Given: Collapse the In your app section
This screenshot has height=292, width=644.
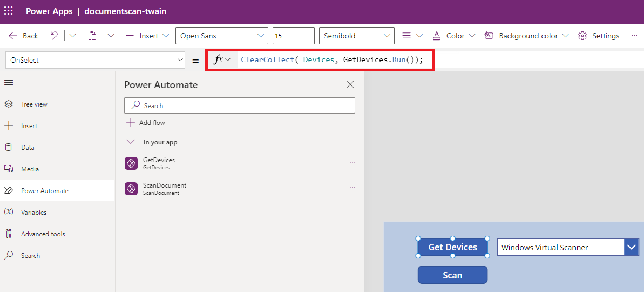Looking at the screenshot, I should click(130, 142).
